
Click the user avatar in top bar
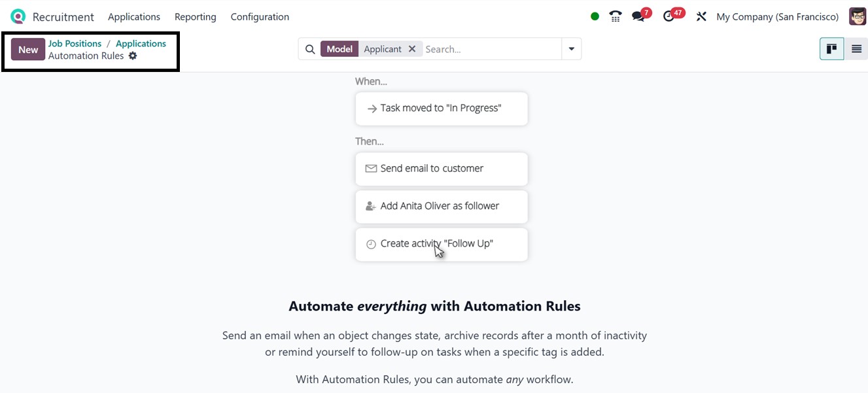click(858, 16)
